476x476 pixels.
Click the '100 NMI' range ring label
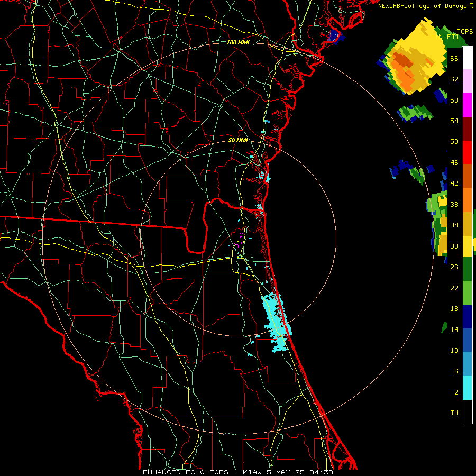tap(238, 42)
